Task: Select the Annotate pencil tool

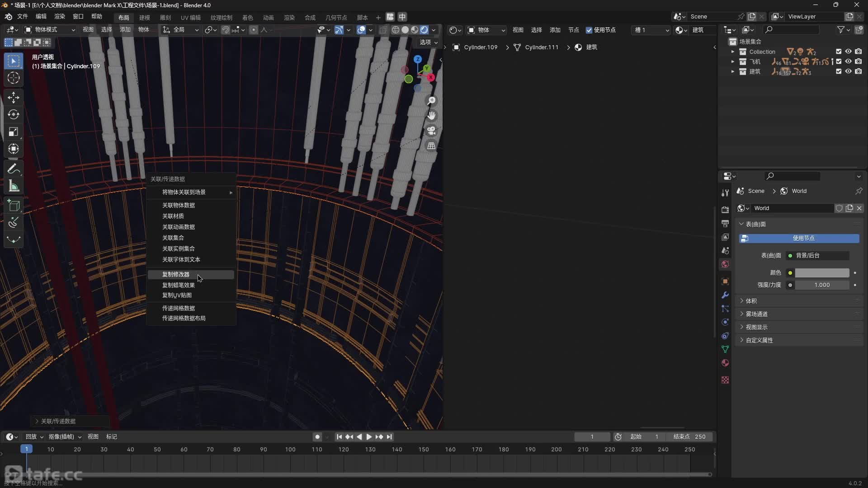Action: (14, 169)
